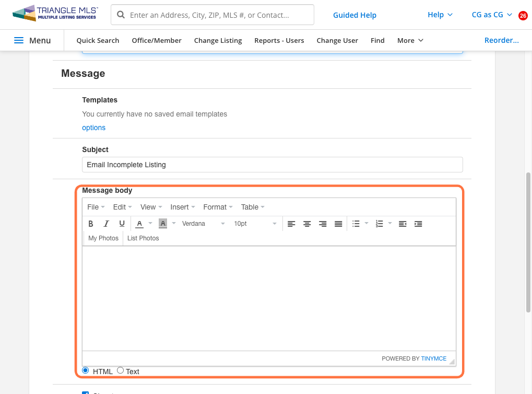Open Office/Member page
532x394 pixels.
click(157, 40)
